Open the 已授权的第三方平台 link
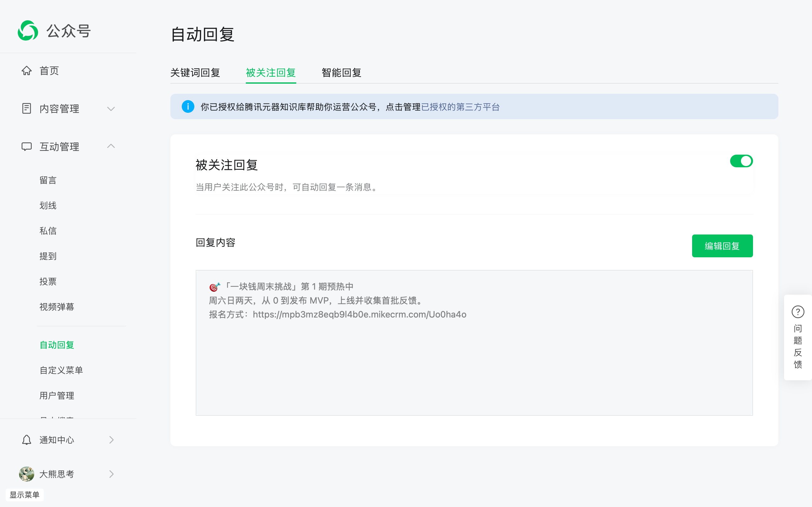This screenshot has height=507, width=812. 460,107
